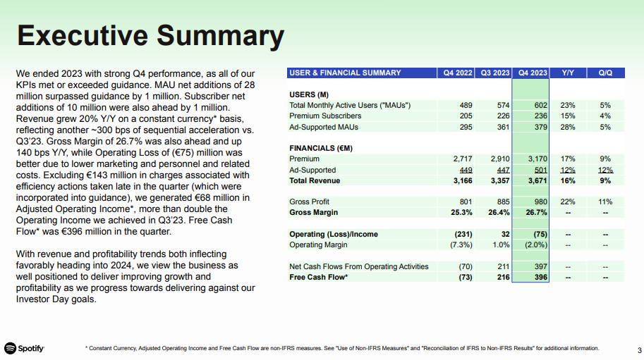Select the Free Cash Flow* row label

point(319,278)
